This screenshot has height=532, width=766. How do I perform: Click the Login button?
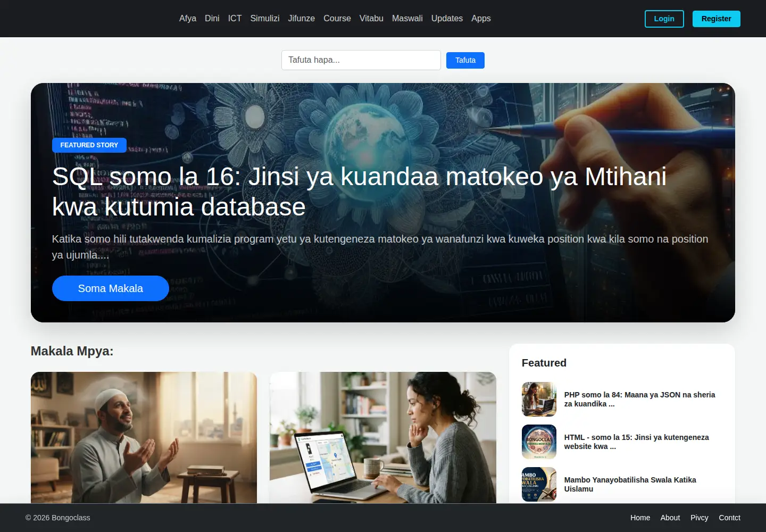(x=664, y=19)
